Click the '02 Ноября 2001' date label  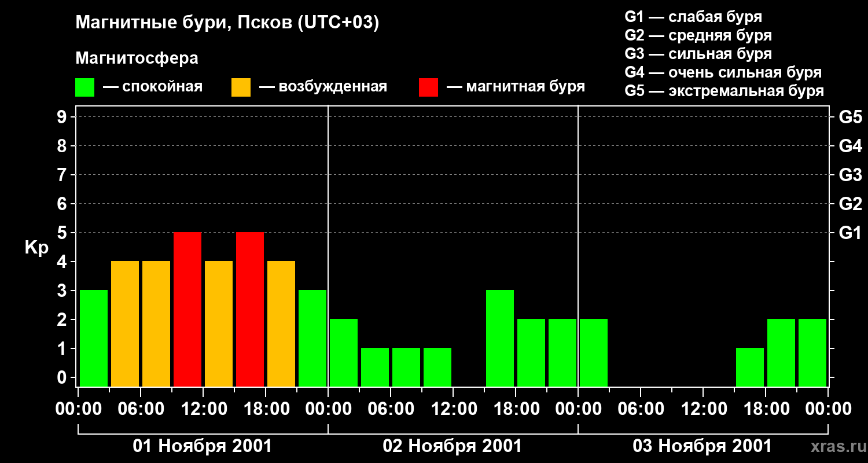coord(453,446)
